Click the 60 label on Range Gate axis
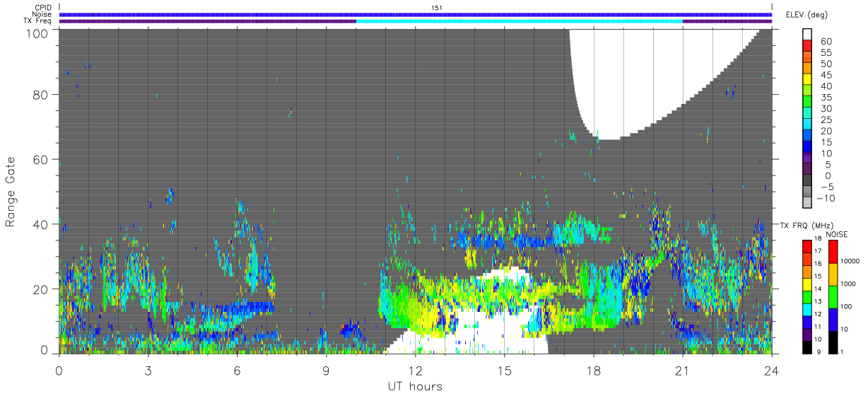 point(40,159)
